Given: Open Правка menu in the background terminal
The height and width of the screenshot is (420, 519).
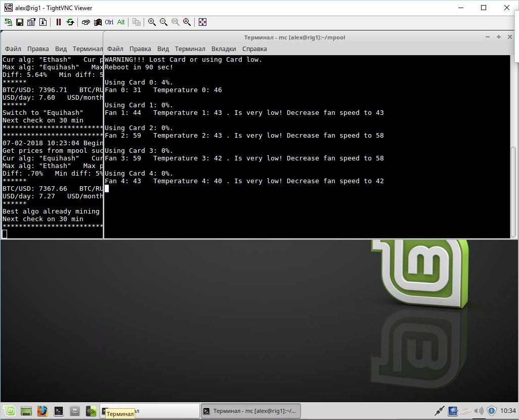Looking at the screenshot, I should 38,49.
